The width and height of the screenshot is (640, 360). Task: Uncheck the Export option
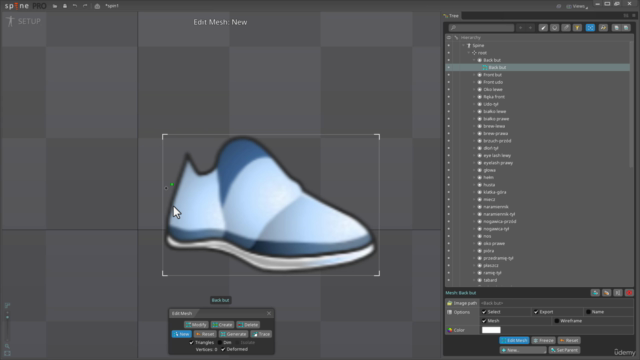click(536, 312)
